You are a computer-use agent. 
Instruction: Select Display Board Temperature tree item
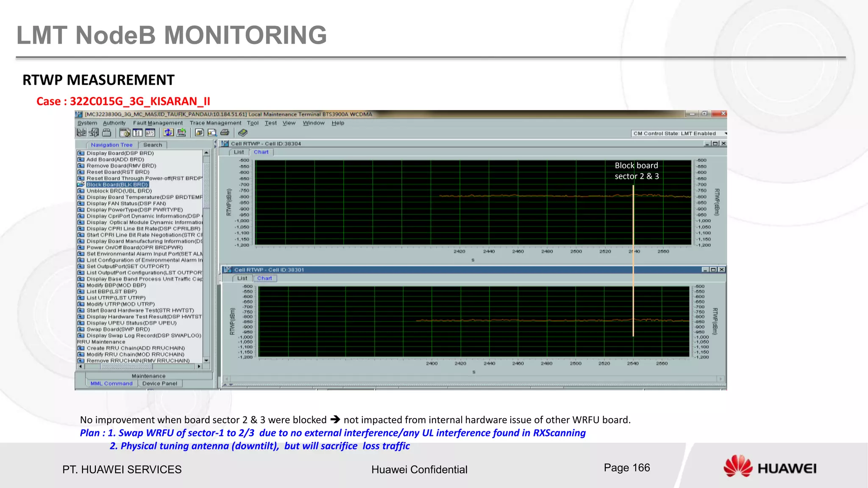pos(145,197)
